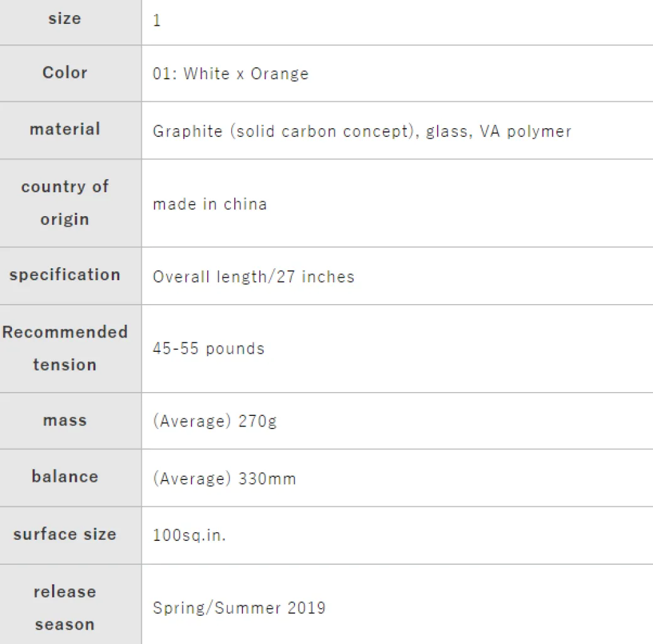Image resolution: width=653 pixels, height=644 pixels.
Task: Click the '100sq.in.' value
Action: [190, 536]
